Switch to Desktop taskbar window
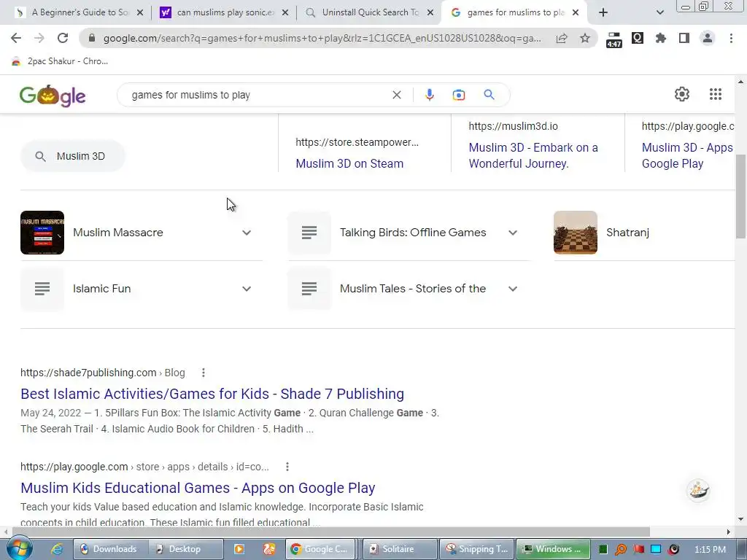 (185, 549)
